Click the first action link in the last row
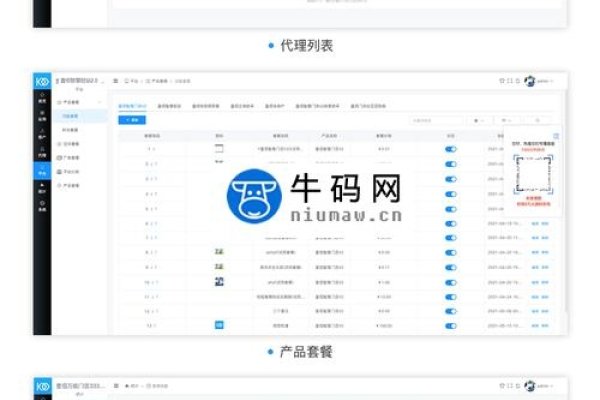The width and height of the screenshot is (600, 400). pyautogui.click(x=535, y=326)
